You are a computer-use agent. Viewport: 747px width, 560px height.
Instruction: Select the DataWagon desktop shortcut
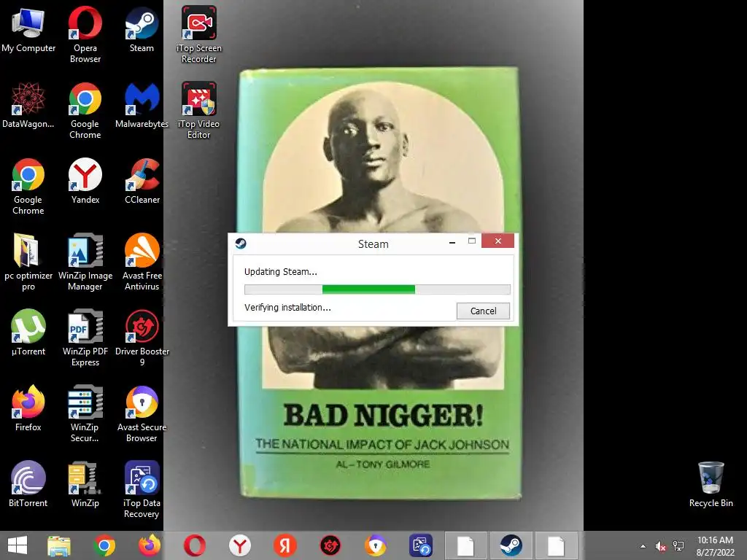click(28, 106)
